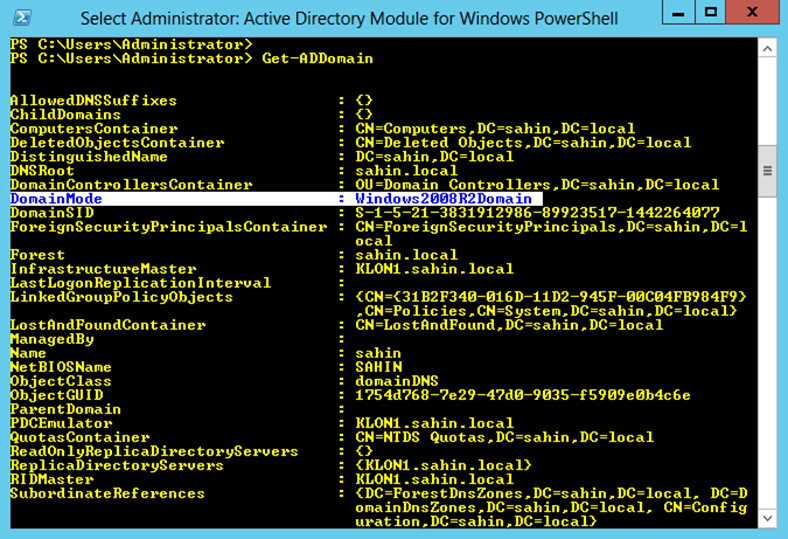This screenshot has height=539, width=788.
Task: Click the ReadOnlyReplicaDirectoryServers property name
Action: tap(154, 452)
